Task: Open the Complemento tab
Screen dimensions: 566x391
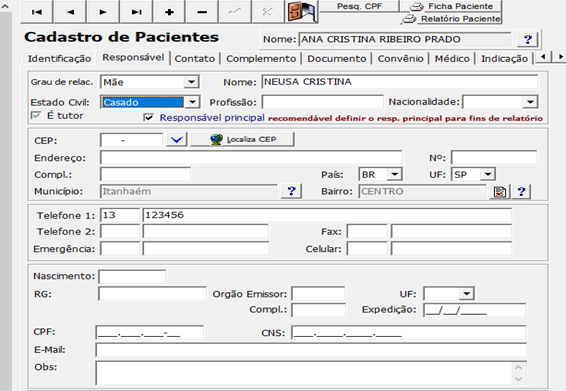Action: tap(261, 58)
